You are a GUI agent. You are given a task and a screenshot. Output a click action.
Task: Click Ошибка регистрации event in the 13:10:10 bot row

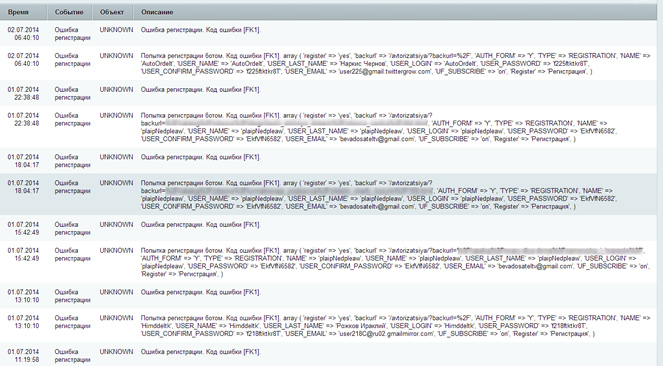click(72, 322)
